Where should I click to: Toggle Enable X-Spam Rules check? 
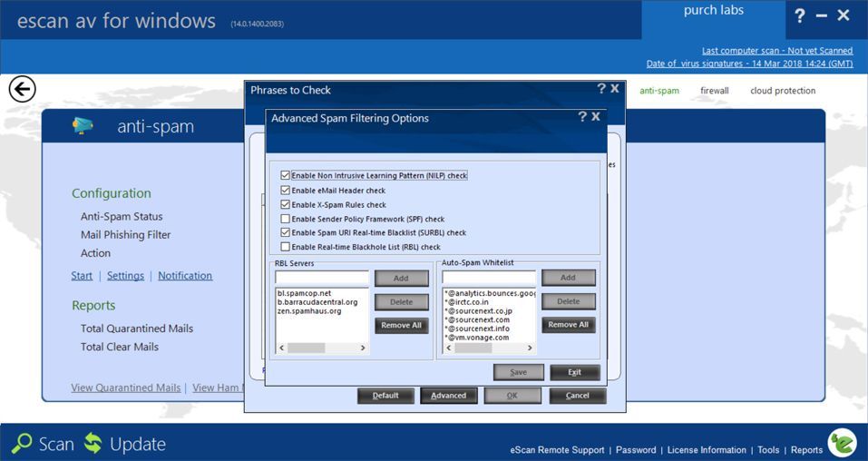285,204
